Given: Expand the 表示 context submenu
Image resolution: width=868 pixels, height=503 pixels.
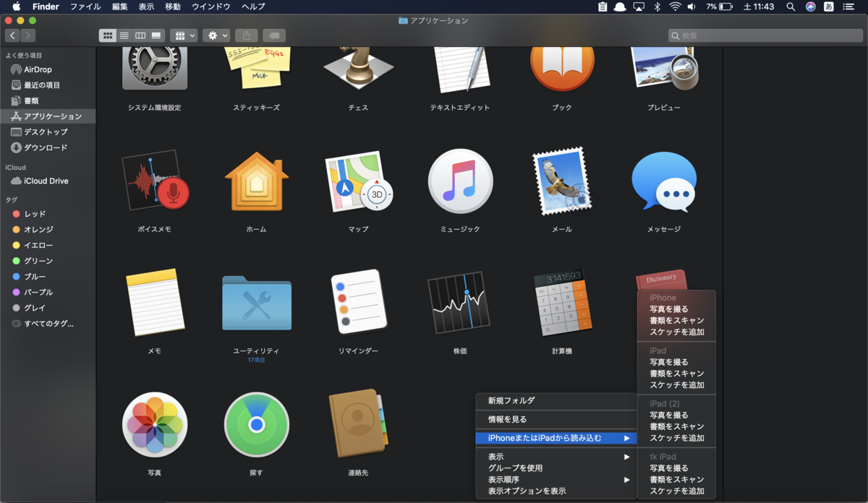Looking at the screenshot, I should pos(556,457).
